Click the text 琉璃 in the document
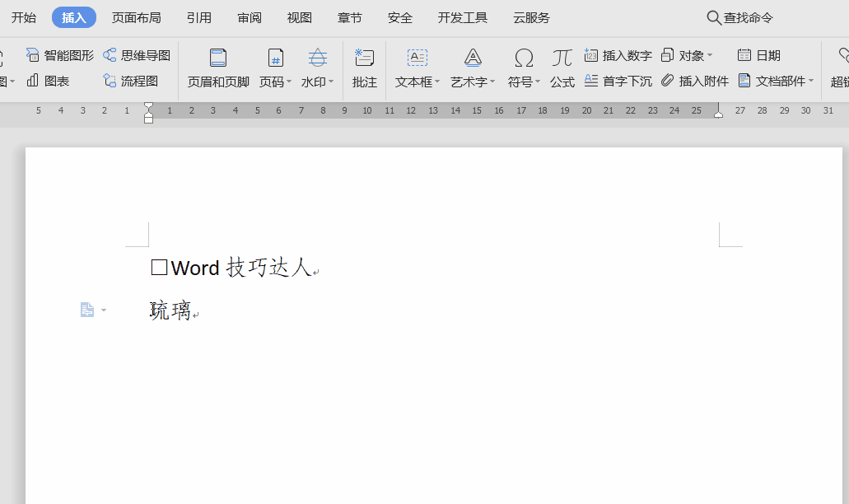Image resolution: width=849 pixels, height=504 pixels. pos(170,310)
